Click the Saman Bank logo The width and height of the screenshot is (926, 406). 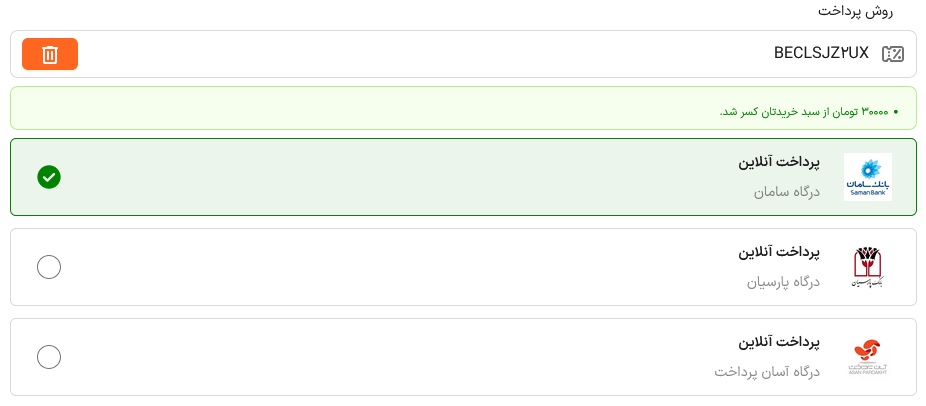pyautogui.click(x=867, y=177)
